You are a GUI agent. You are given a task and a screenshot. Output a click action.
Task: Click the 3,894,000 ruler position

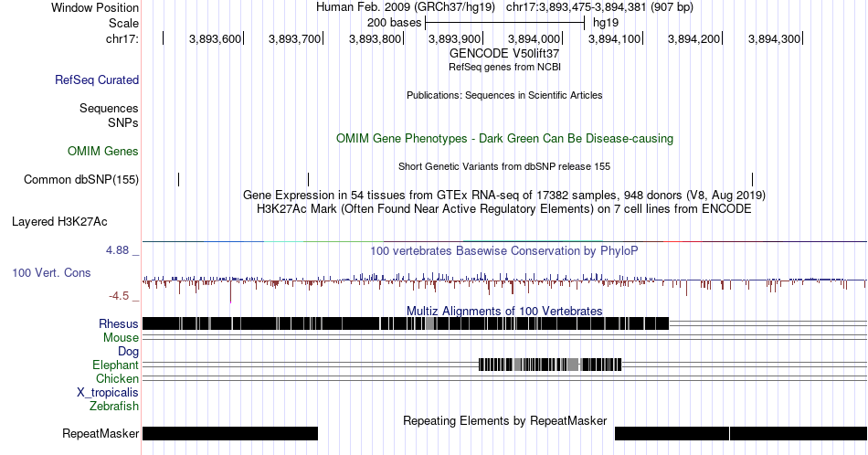coord(535,38)
